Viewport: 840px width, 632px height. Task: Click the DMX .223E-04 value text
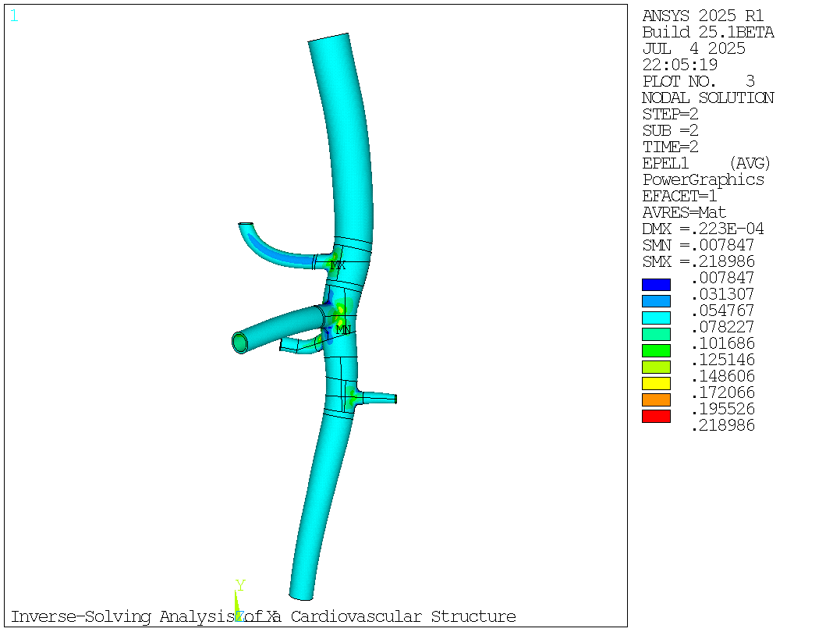[702, 229]
